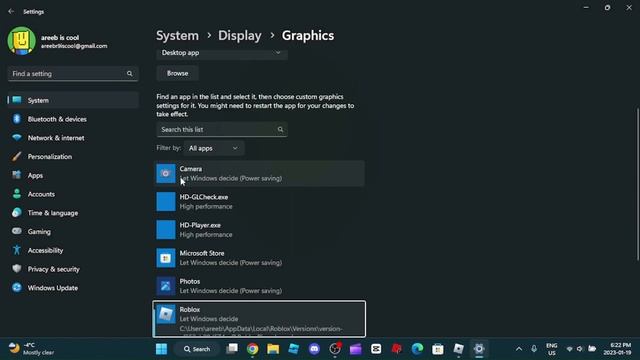Viewport: 640px width, 360px height.
Task: Open the Desktop app type dropdown
Action: pos(222,53)
